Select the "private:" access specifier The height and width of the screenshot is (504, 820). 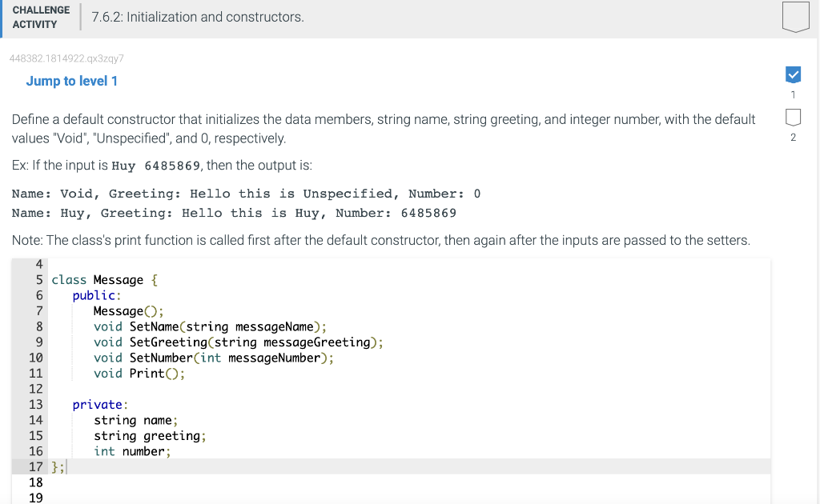(x=99, y=404)
